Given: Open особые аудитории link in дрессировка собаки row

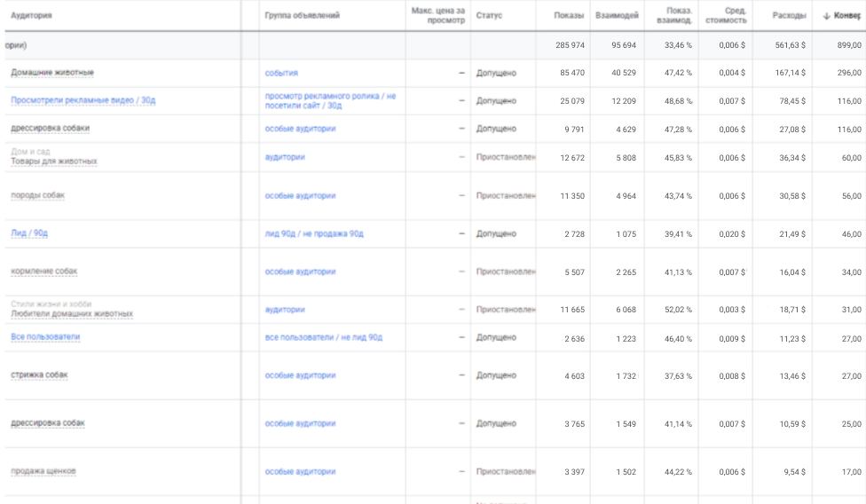Looking at the screenshot, I should point(301,129).
